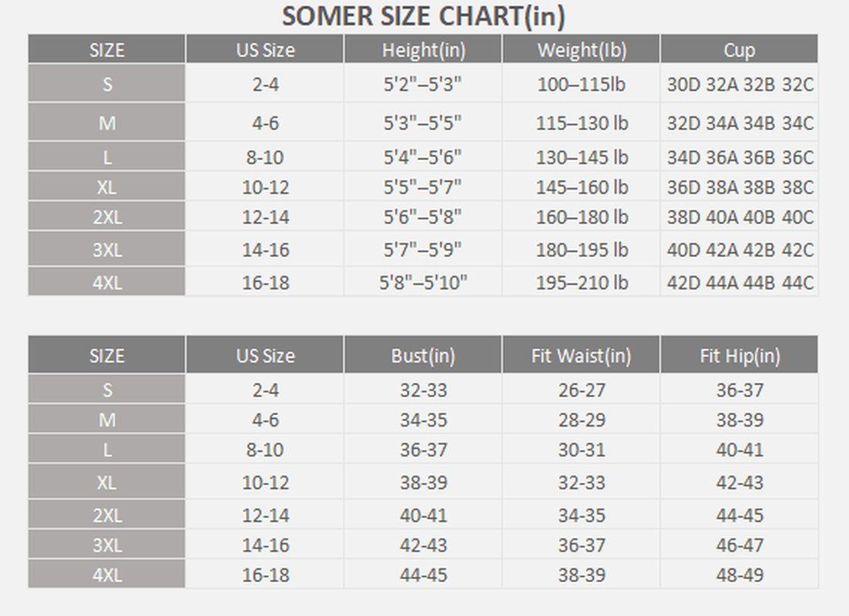The width and height of the screenshot is (849, 616).
Task: Select the 42-43 fit hip cell
Action: [x=740, y=483]
